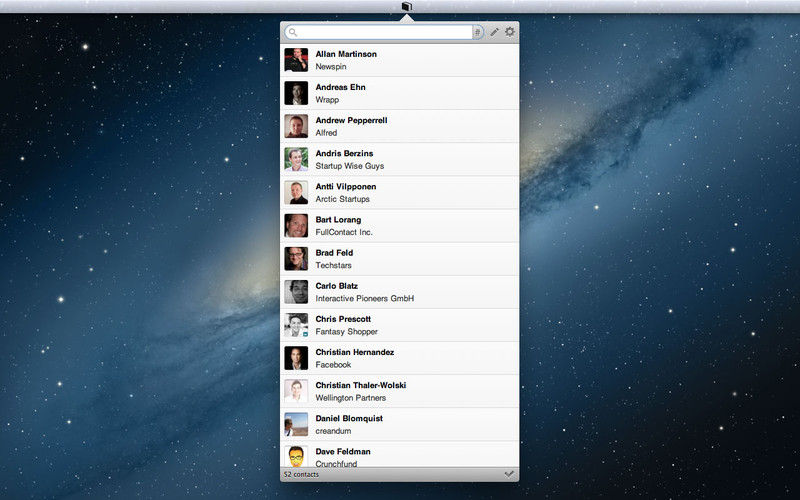Open Antti Vilpponen contact entry
The width and height of the screenshot is (800, 500).
[399, 193]
